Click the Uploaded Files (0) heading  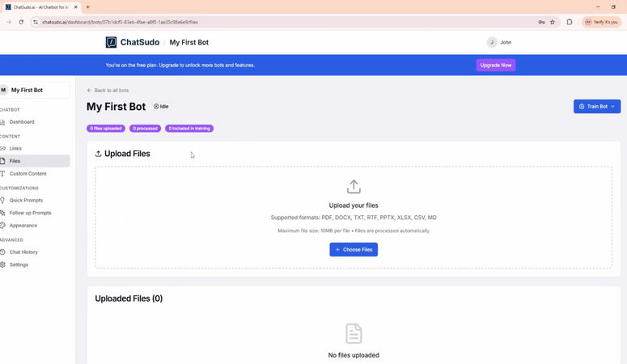(129, 298)
